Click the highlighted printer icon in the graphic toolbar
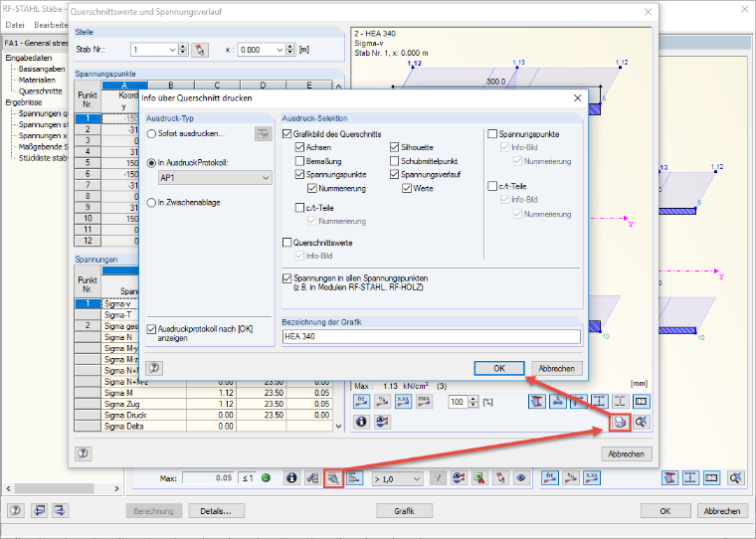This screenshot has width=756, height=539. coord(620,423)
